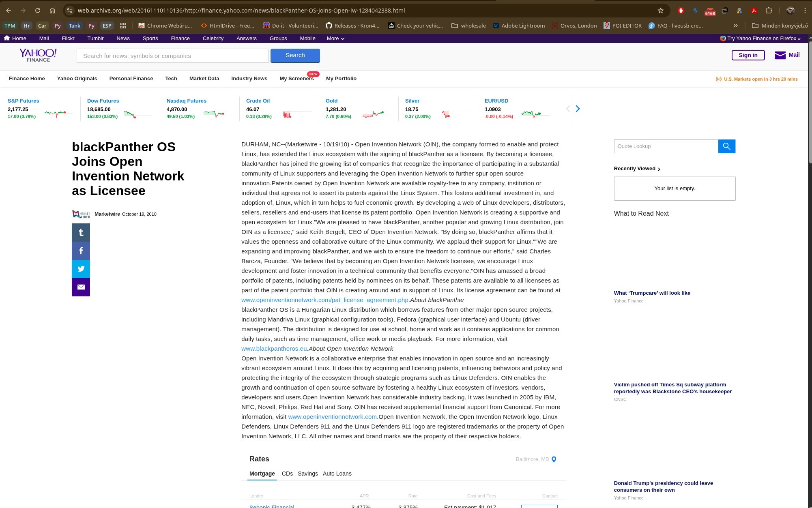The height and width of the screenshot is (508, 812).
Task: Click the extension icon with 6168 badge
Action: coord(710,11)
